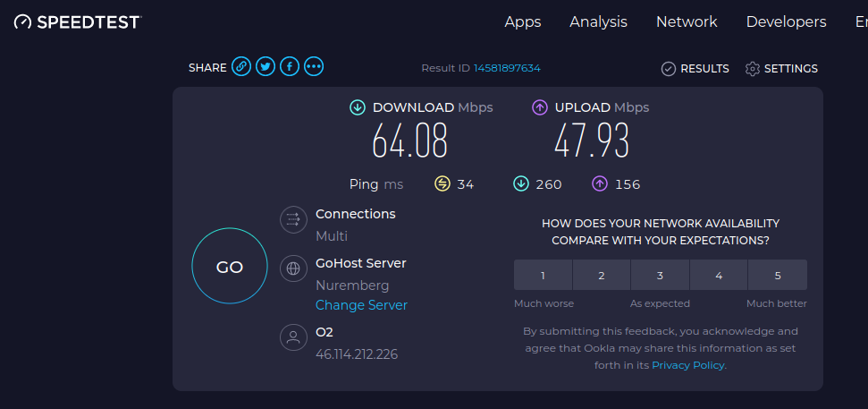868x409 pixels.
Task: Open the Apps menu
Action: [x=523, y=21]
